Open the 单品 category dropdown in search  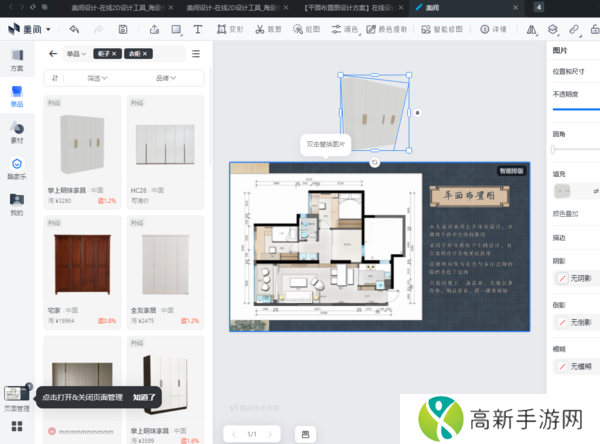tap(76, 53)
